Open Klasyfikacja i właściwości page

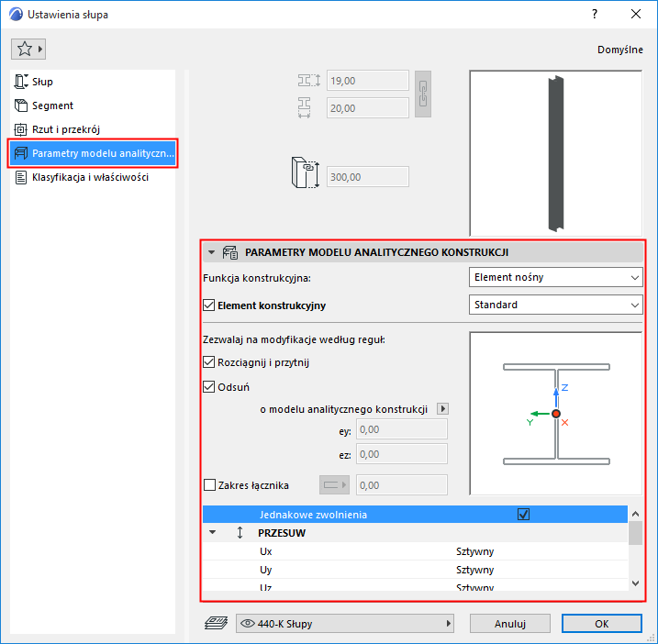(x=94, y=177)
